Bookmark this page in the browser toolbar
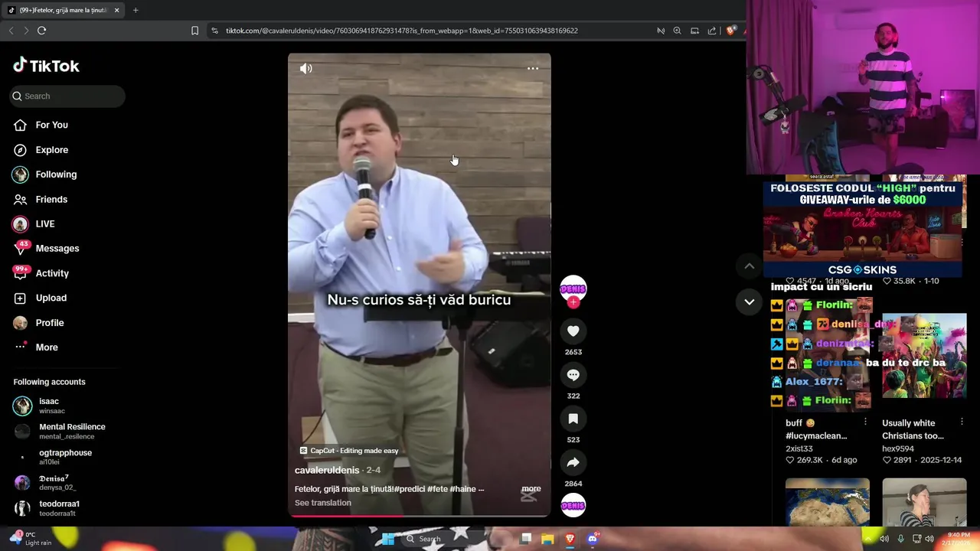980x551 pixels. coord(194,31)
